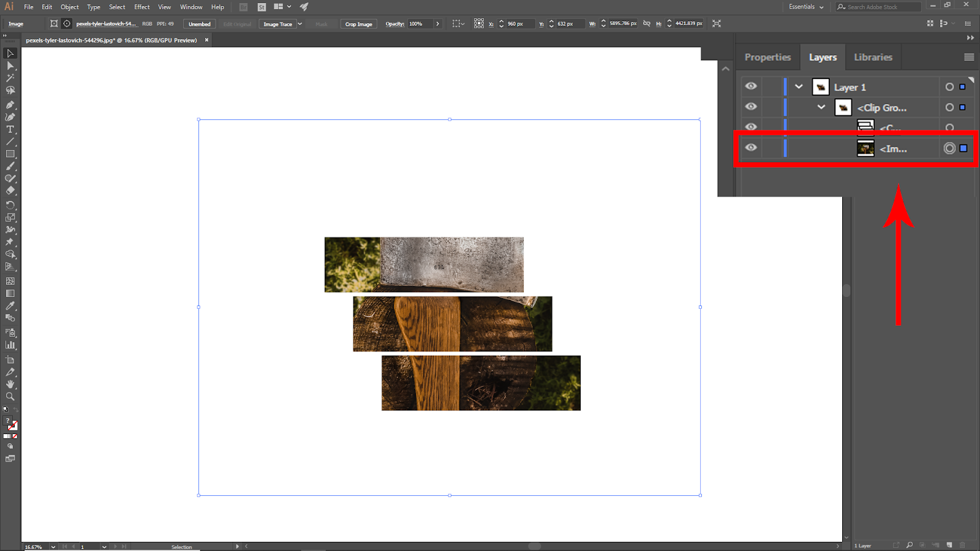Image resolution: width=980 pixels, height=551 pixels.
Task: Open the Image Trace preset dropdown arrow
Action: [x=300, y=24]
